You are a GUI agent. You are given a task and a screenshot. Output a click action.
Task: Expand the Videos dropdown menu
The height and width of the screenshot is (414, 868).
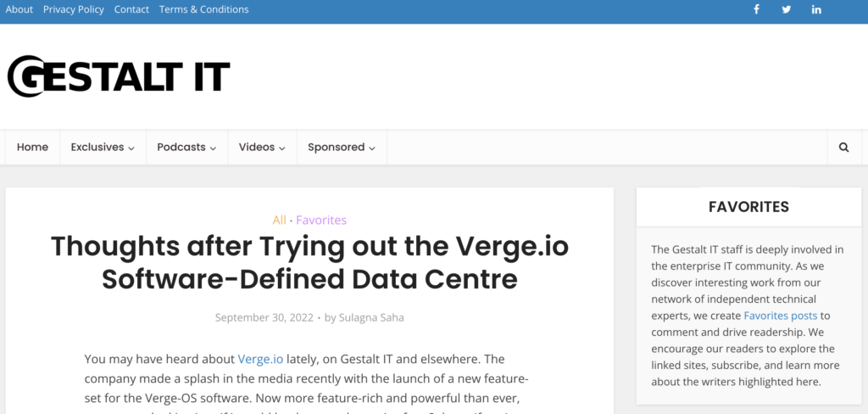(262, 148)
